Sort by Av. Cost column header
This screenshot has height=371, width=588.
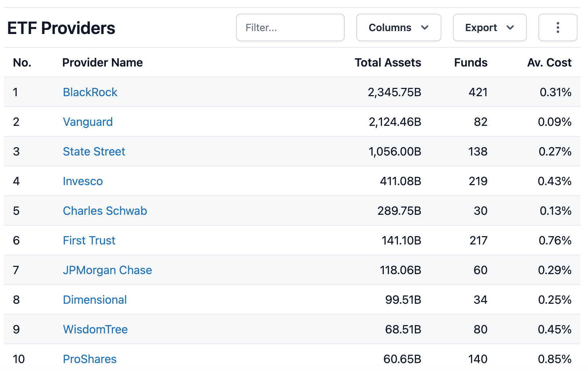pyautogui.click(x=549, y=63)
